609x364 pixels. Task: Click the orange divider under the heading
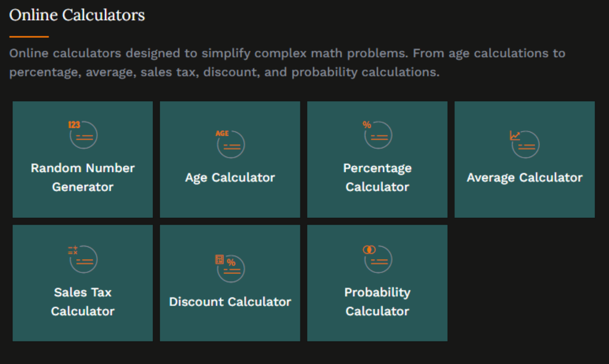tap(29, 36)
